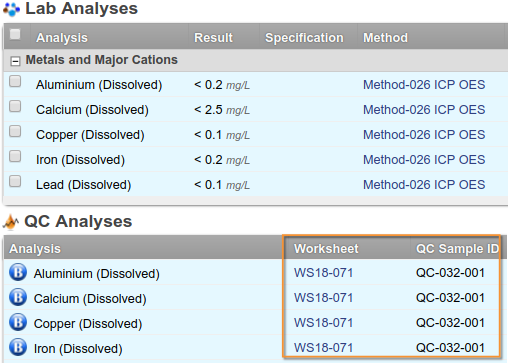Collapse Metals and Major Cations group
The height and width of the screenshot is (363, 508).
[x=15, y=61]
